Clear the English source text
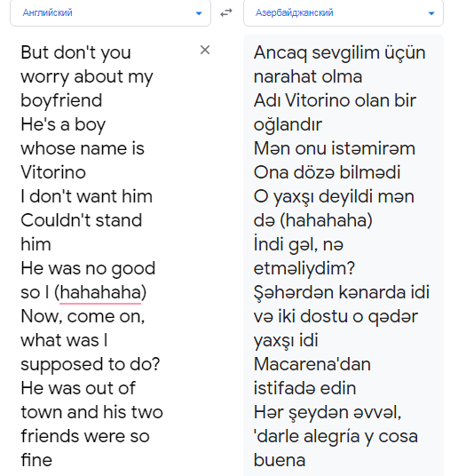 205,50
